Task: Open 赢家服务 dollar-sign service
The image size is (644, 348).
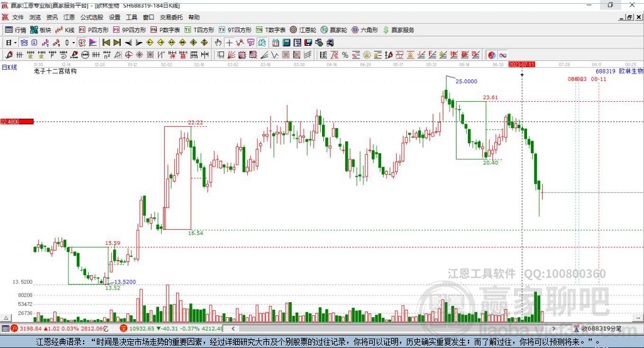Action: point(398,30)
